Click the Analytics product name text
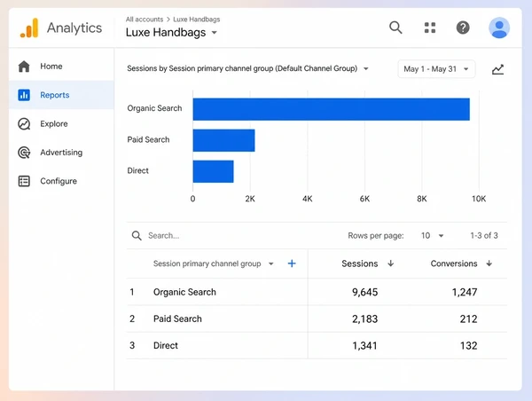Viewport: 532px width, 401px height. pyautogui.click(x=74, y=28)
